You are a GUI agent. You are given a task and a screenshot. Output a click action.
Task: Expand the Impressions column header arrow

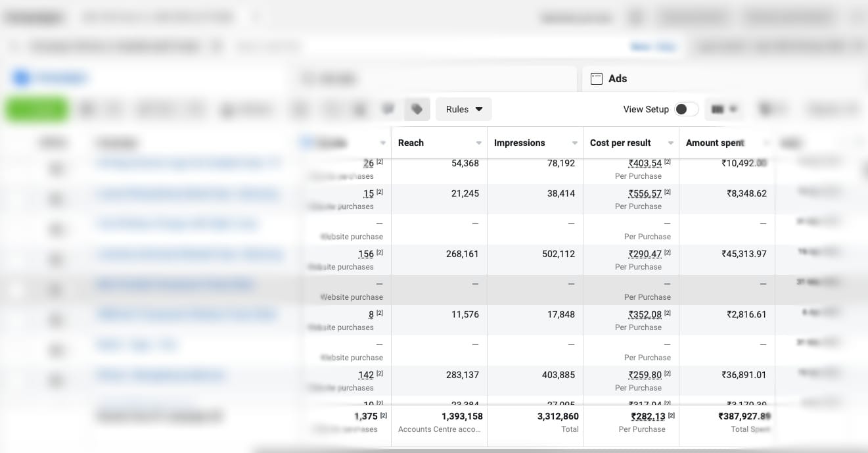click(575, 143)
